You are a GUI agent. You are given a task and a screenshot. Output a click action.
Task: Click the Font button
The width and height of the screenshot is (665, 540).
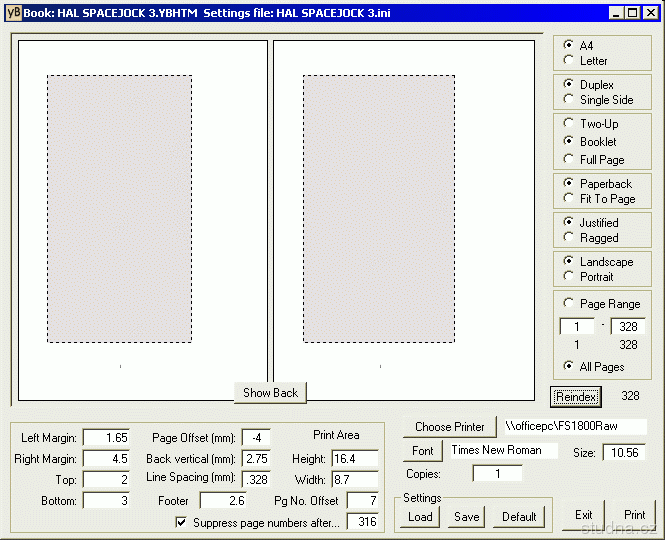(x=423, y=451)
